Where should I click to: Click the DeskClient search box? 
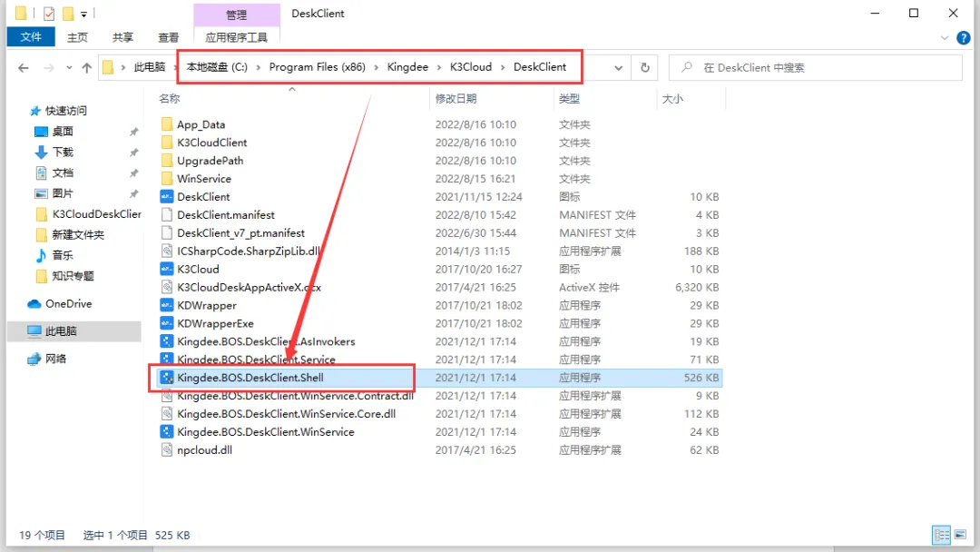[816, 67]
